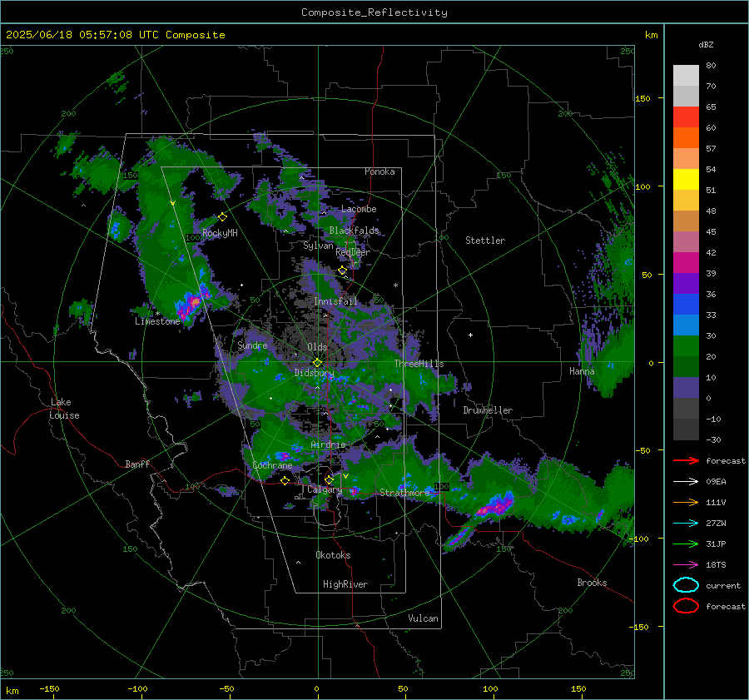749x700 pixels.
Task: Click the green 30 dBZ color swatch
Action: pyautogui.click(x=686, y=345)
